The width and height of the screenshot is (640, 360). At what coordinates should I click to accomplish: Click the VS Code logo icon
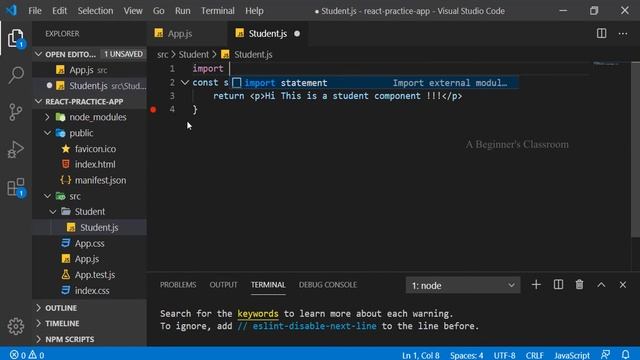11,10
